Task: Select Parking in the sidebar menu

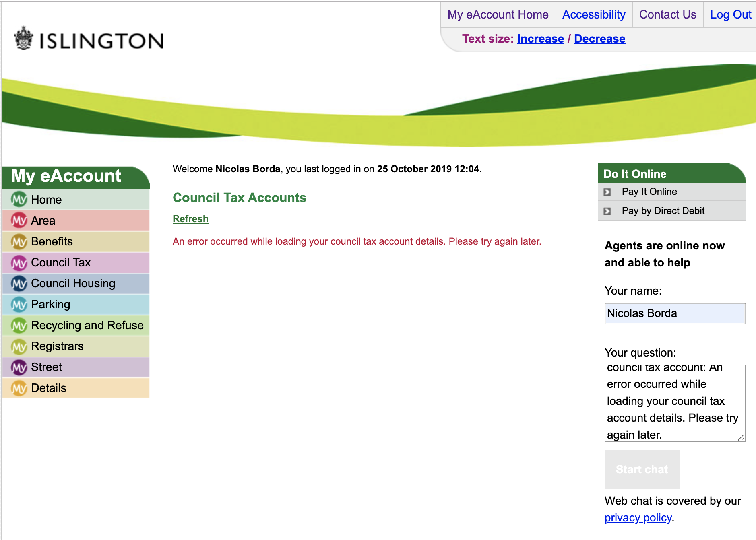Action: [x=76, y=304]
